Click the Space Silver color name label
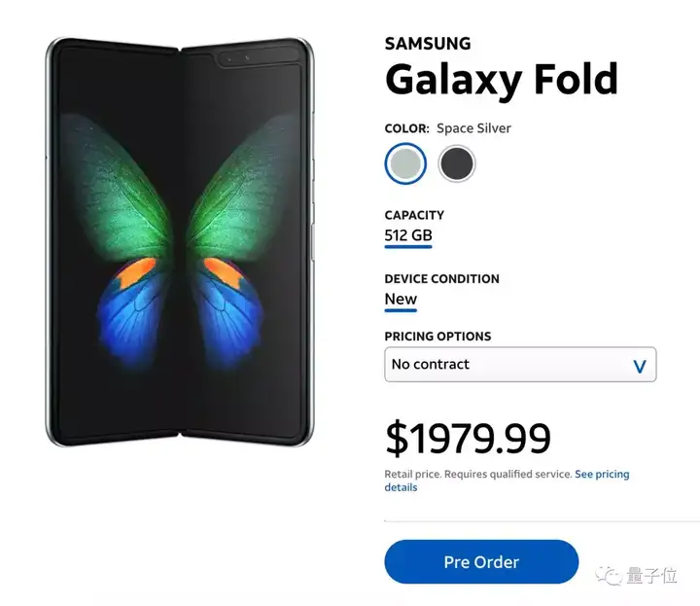Viewport: 700px width, 606px height. tap(473, 128)
